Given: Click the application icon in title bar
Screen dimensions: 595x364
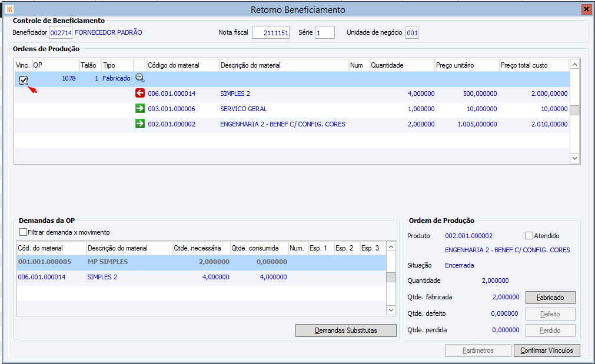Looking at the screenshot, I should click(9, 9).
